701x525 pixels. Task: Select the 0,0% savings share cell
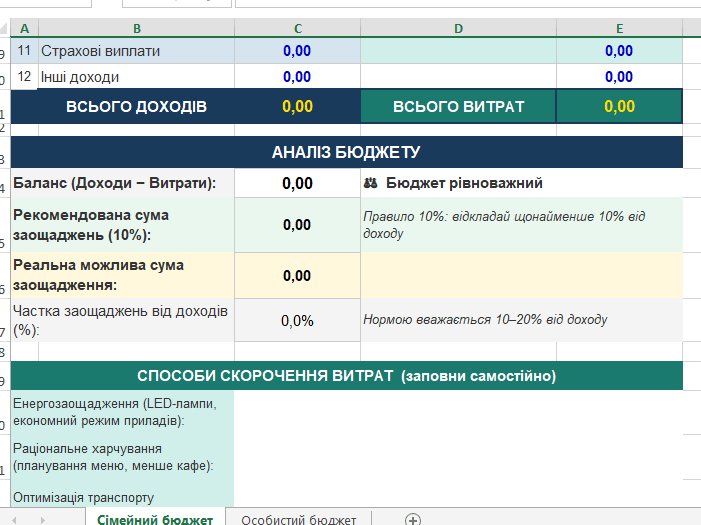pos(298,320)
